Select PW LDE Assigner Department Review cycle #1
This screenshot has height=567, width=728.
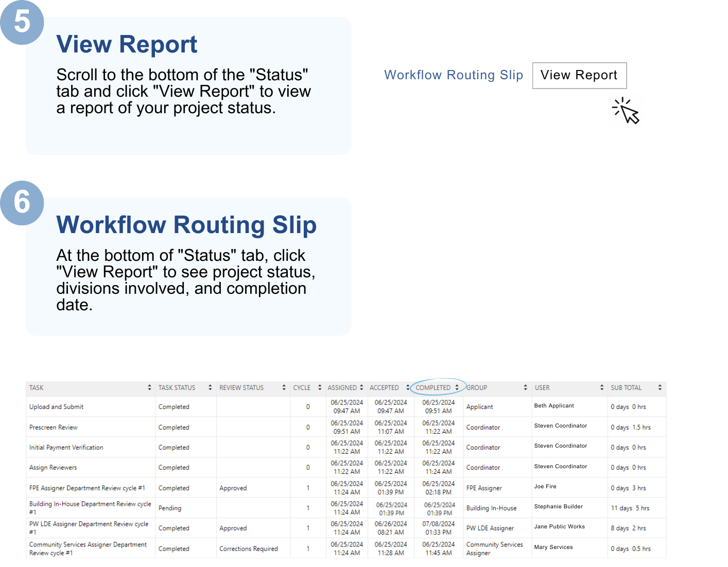click(x=89, y=528)
